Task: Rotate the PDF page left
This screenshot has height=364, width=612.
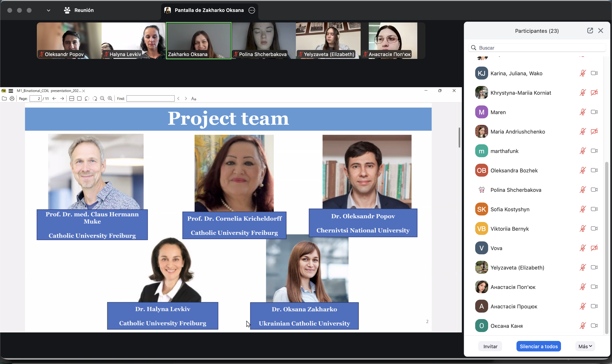Action: 87,99
